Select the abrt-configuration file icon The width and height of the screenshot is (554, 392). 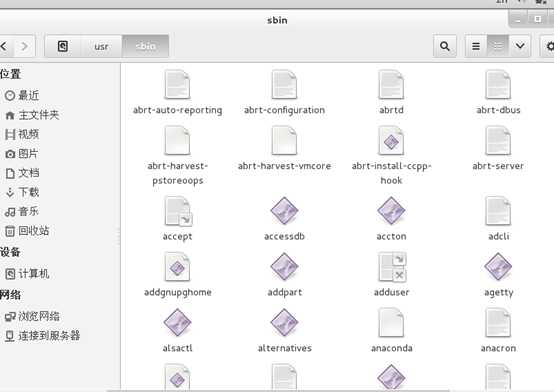(284, 85)
